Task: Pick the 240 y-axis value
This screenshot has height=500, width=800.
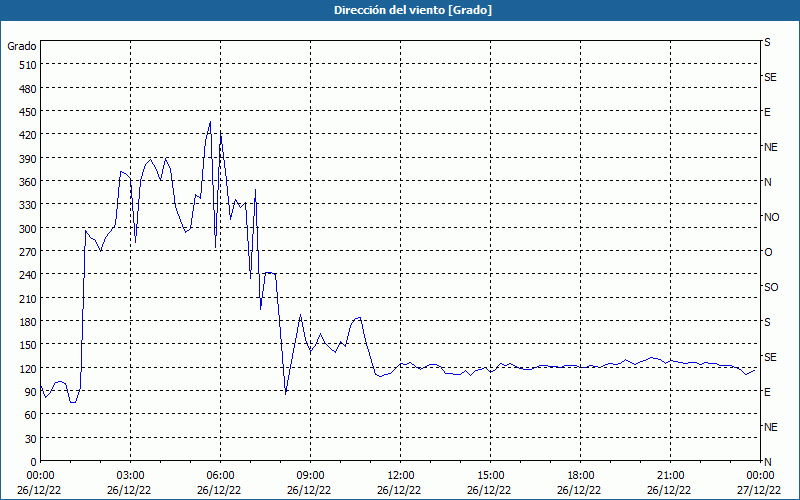Action: click(x=28, y=276)
